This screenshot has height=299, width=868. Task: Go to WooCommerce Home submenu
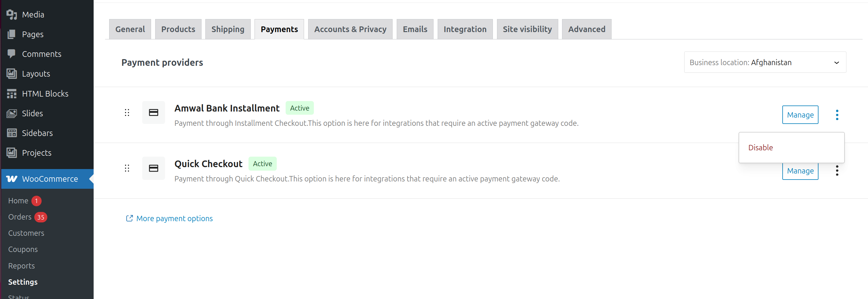click(x=18, y=201)
